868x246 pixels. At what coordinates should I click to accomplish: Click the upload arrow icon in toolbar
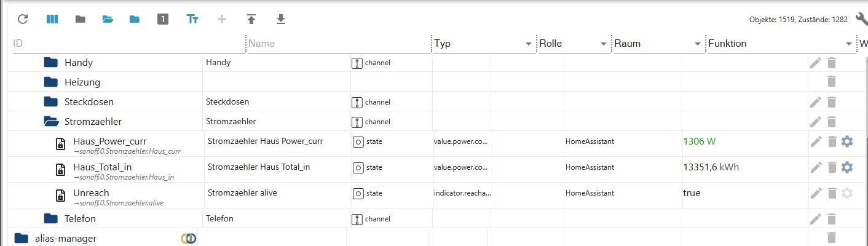pyautogui.click(x=251, y=19)
